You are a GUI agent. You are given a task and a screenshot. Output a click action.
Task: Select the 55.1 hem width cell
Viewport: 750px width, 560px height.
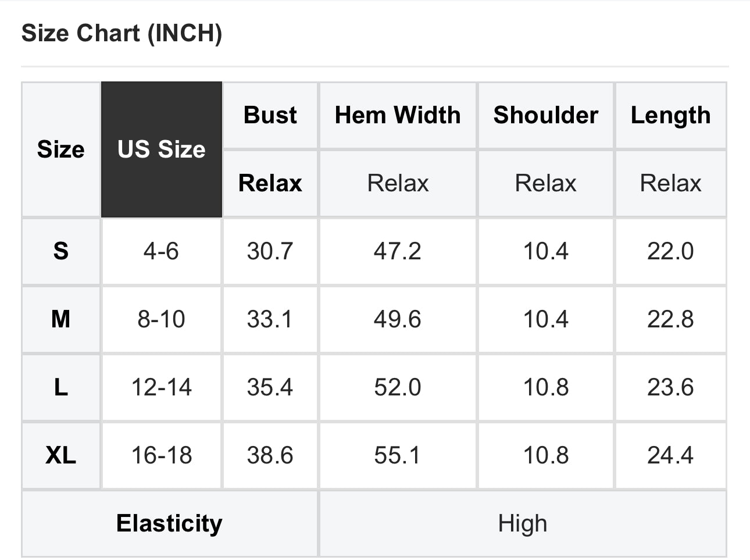tap(398, 455)
